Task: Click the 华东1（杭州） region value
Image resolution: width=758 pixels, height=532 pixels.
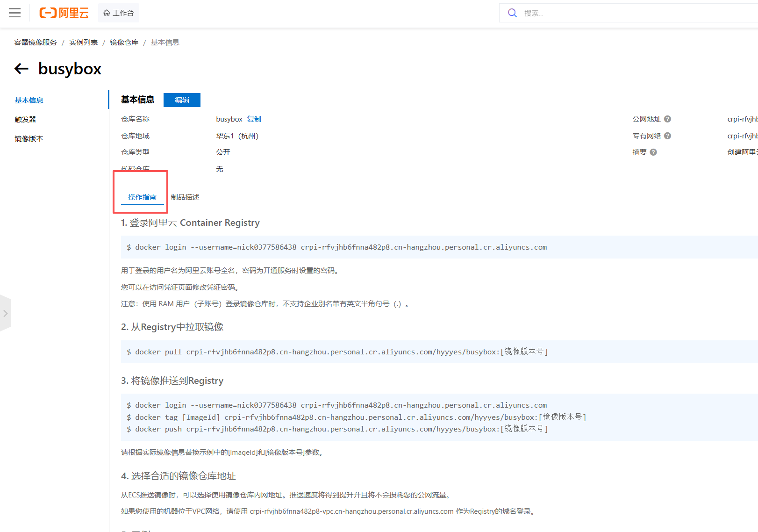Action: pyautogui.click(x=237, y=136)
